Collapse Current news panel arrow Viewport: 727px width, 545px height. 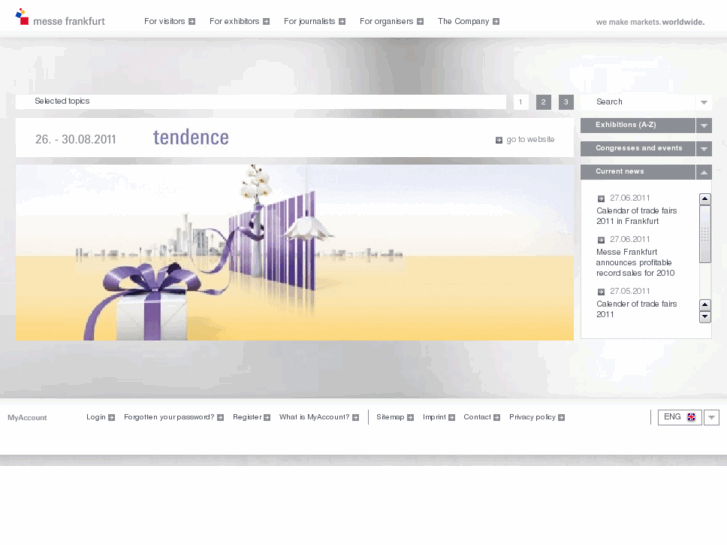[704, 172]
